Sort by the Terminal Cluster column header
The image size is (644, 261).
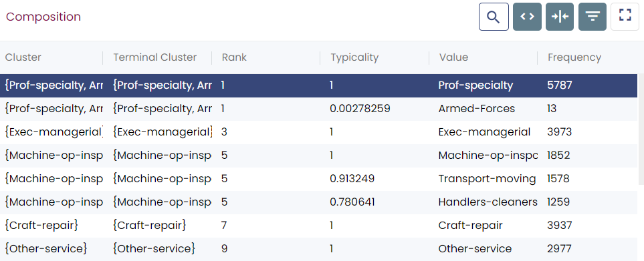155,57
